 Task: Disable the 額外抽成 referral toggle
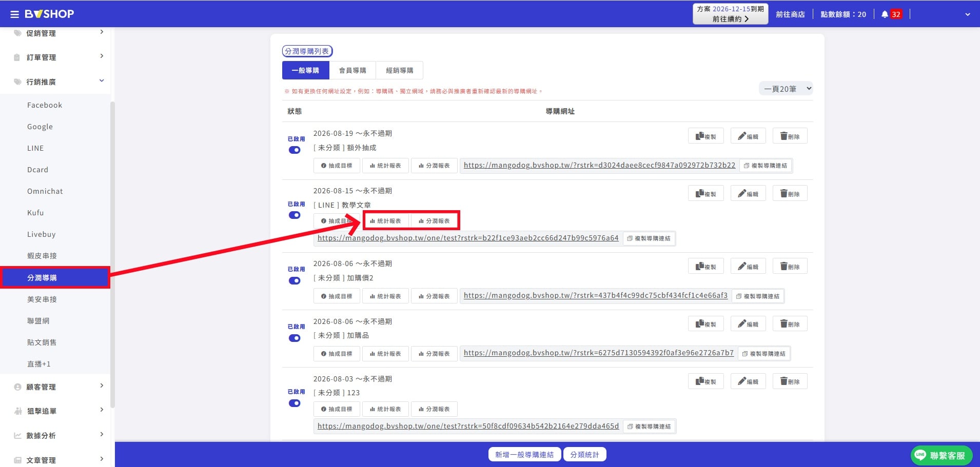295,150
